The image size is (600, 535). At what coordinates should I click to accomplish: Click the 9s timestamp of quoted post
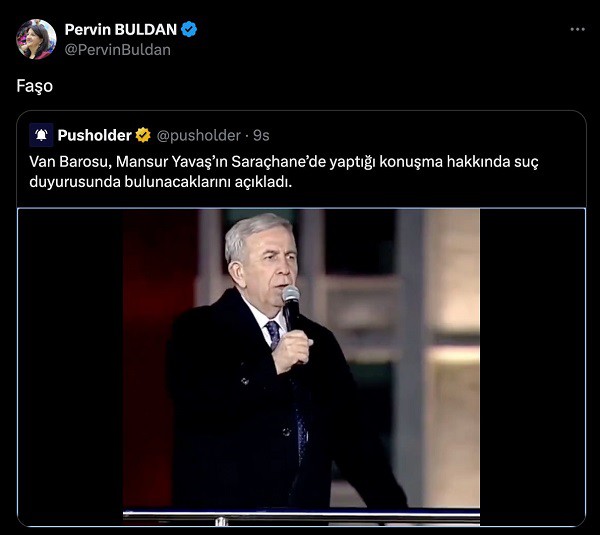coord(261,135)
